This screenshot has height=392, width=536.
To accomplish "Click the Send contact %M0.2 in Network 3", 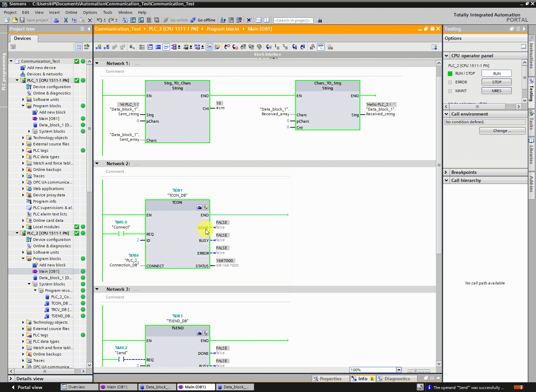I will click(121, 359).
